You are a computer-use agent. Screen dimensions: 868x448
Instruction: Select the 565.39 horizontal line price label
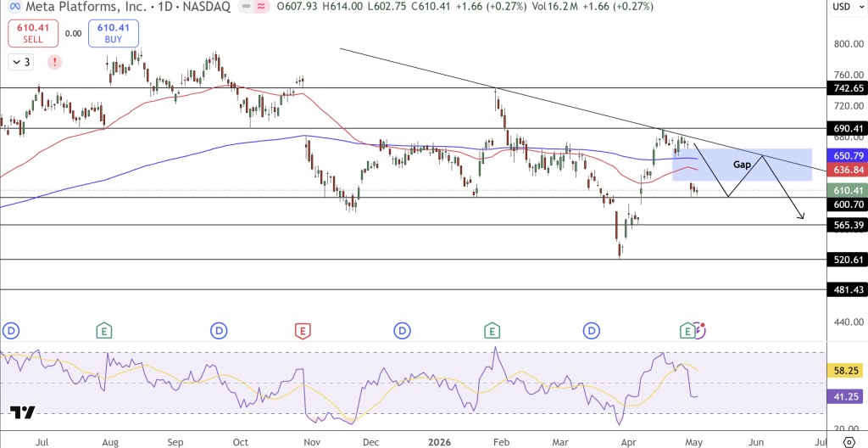(847, 225)
